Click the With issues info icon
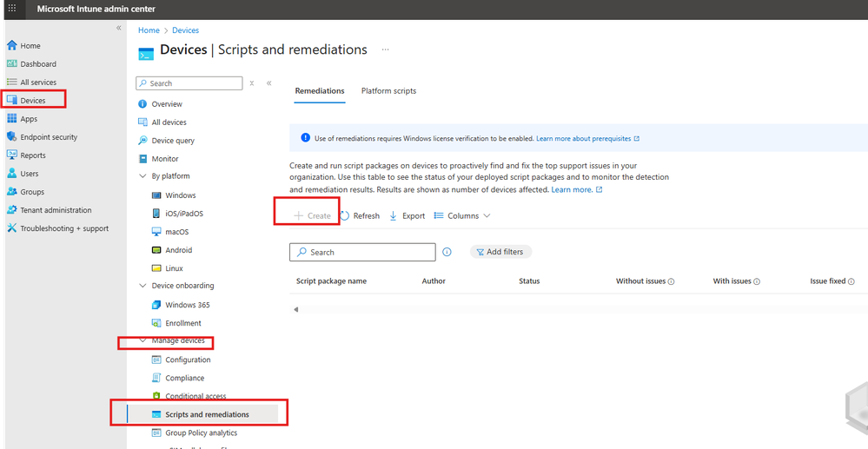The image size is (868, 449). pos(757,281)
